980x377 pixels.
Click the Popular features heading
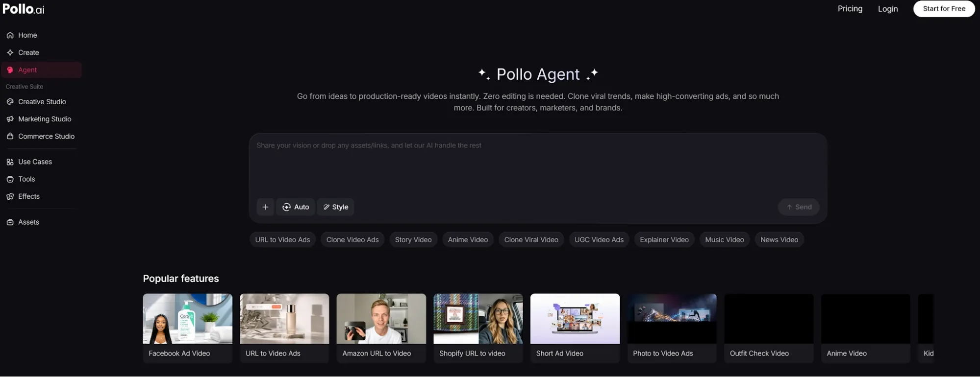(x=181, y=279)
